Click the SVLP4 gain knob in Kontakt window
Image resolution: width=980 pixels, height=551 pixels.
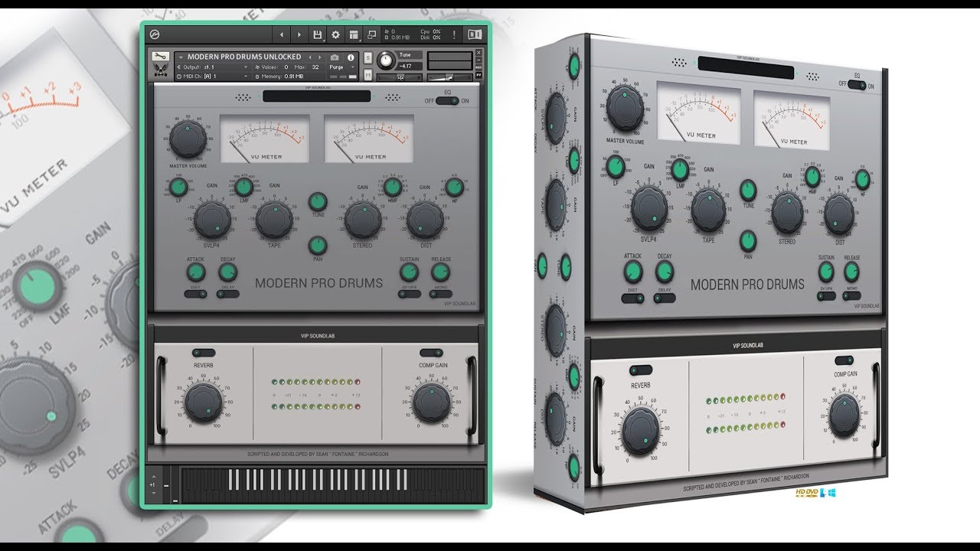click(212, 220)
